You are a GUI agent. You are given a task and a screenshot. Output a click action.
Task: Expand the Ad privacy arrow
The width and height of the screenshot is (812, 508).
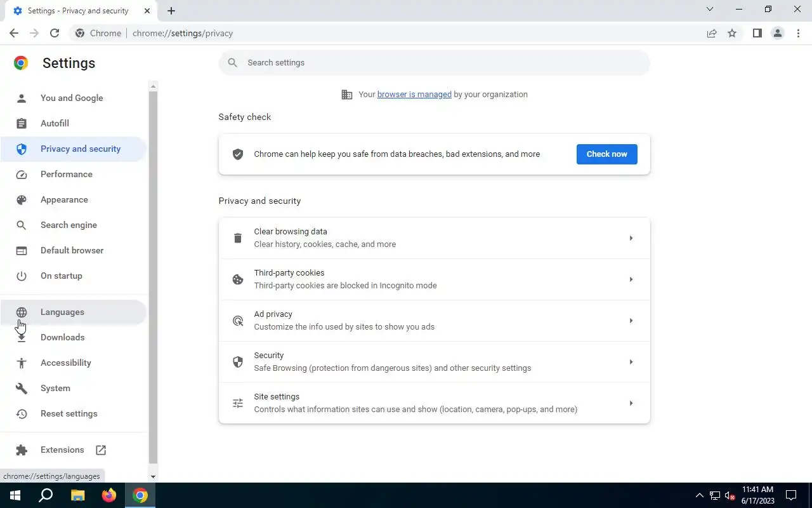[631, 321]
